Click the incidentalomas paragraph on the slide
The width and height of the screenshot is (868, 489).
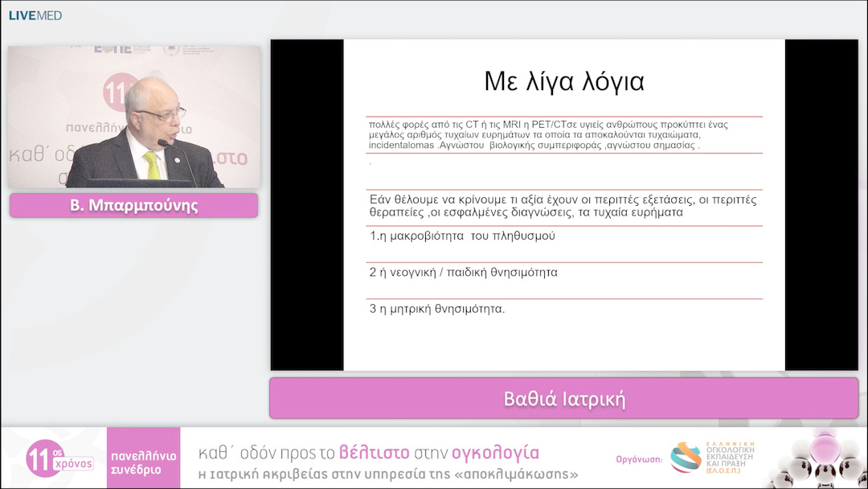548,134
